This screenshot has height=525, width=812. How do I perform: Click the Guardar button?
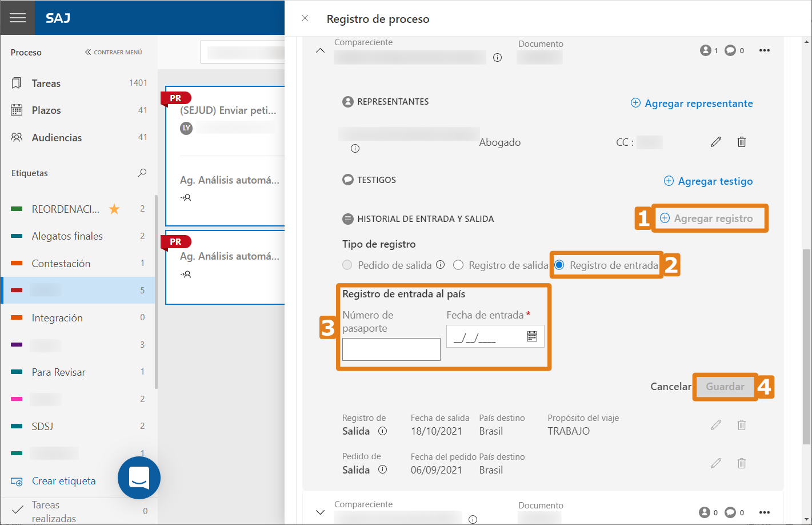pos(725,387)
